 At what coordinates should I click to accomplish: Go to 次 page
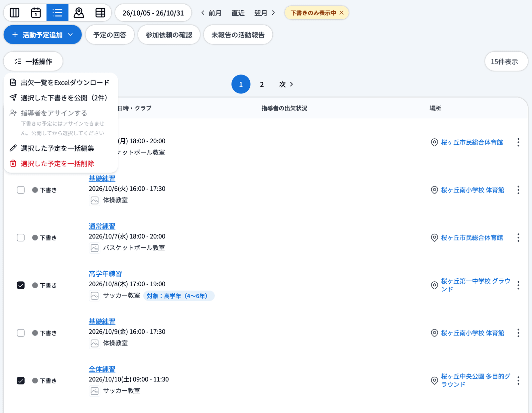[286, 84]
